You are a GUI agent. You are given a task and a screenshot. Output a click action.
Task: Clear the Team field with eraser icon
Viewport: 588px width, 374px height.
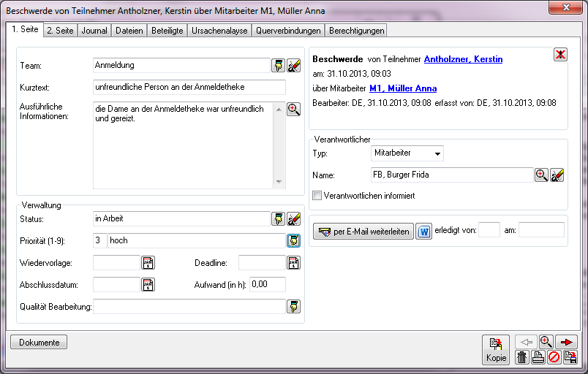pyautogui.click(x=293, y=66)
